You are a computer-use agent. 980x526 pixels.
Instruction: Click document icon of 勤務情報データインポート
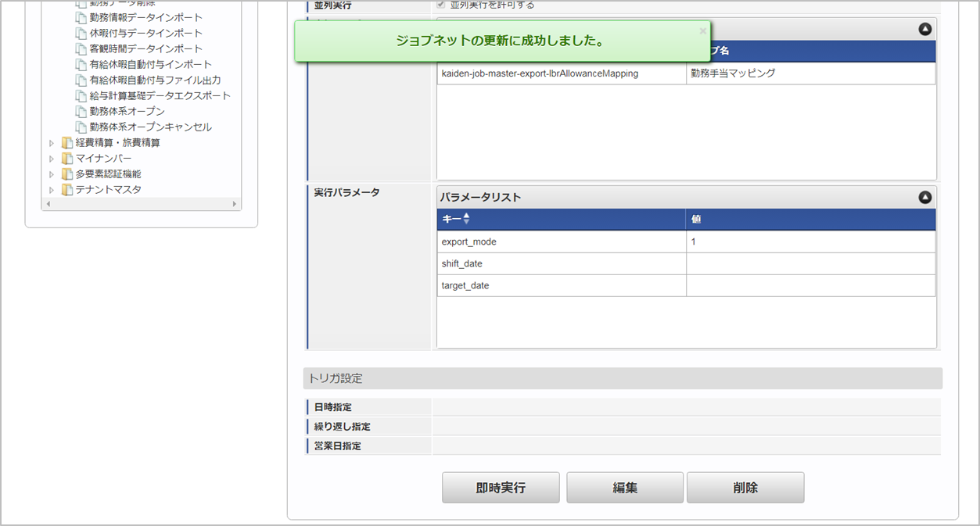pyautogui.click(x=81, y=17)
